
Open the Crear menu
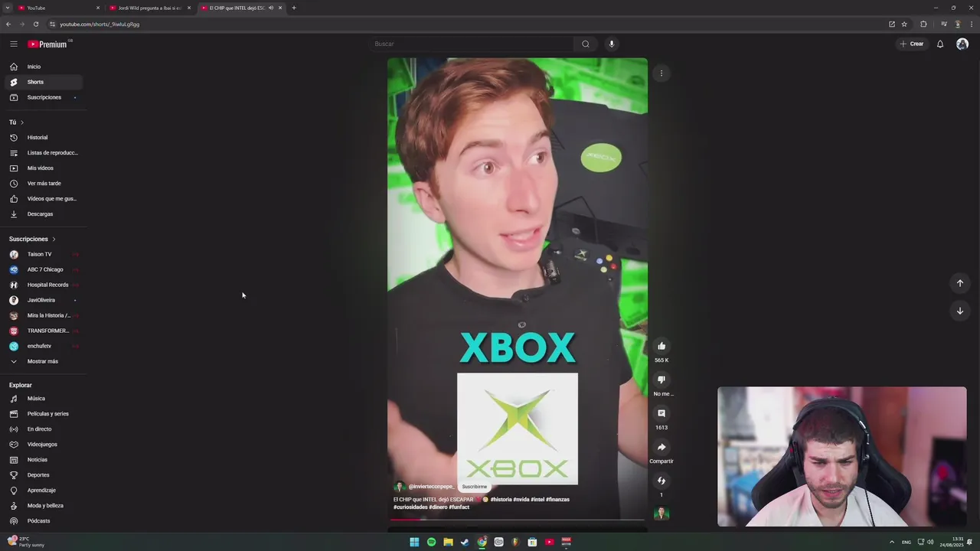(x=912, y=44)
